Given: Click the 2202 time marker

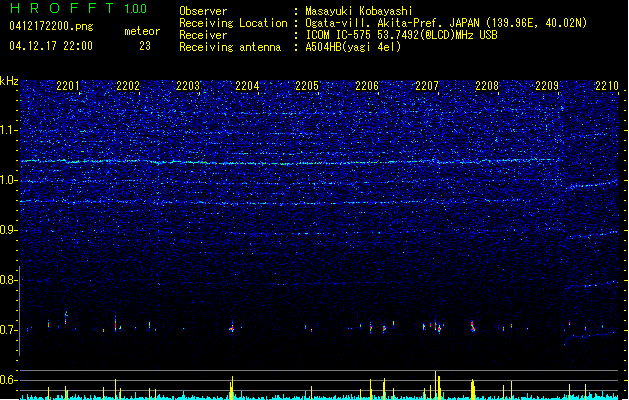Looking at the screenshot, I should pos(128,86).
